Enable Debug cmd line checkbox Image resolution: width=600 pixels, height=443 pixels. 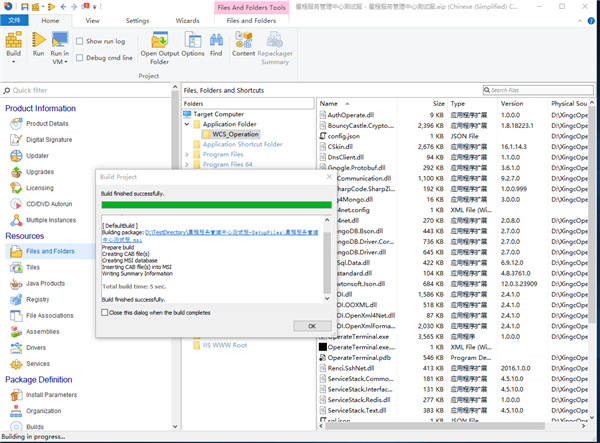(80, 57)
